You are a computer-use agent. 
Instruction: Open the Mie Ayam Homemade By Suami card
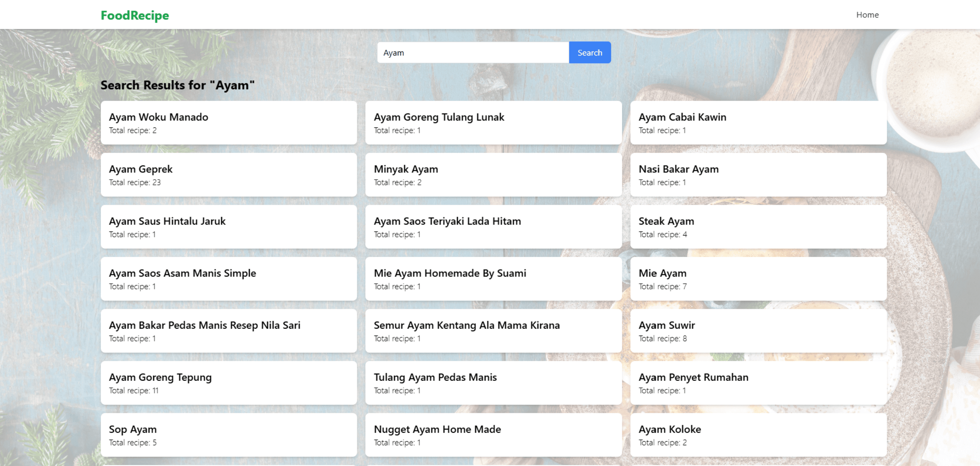coord(493,279)
